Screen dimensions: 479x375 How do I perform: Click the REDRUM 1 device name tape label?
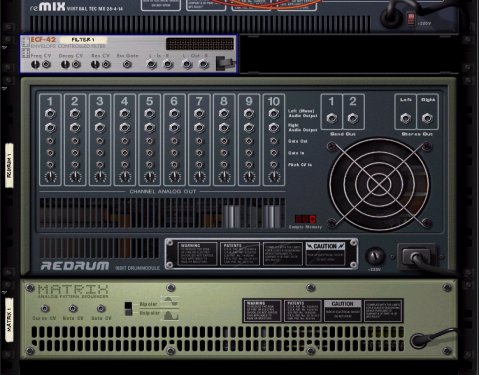click(x=9, y=165)
